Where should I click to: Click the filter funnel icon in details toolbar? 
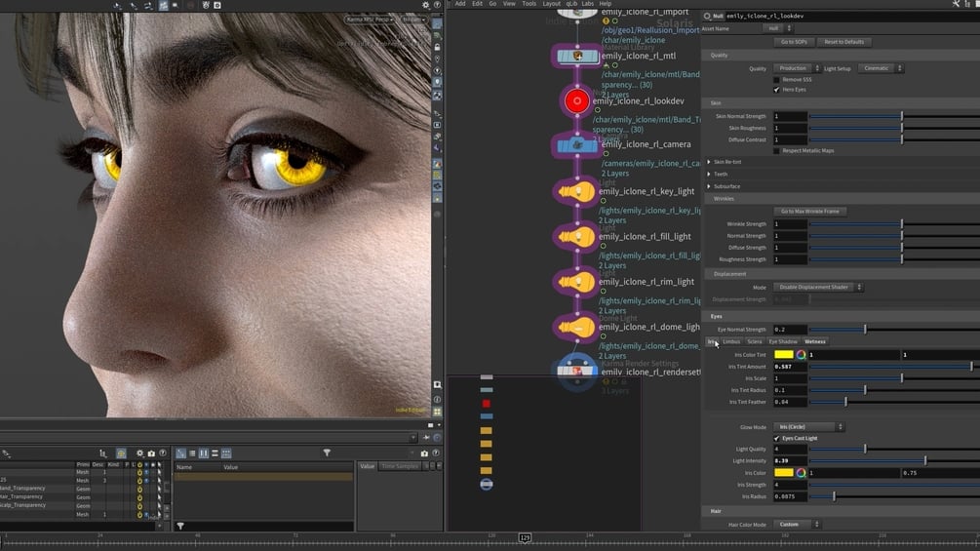coord(327,453)
